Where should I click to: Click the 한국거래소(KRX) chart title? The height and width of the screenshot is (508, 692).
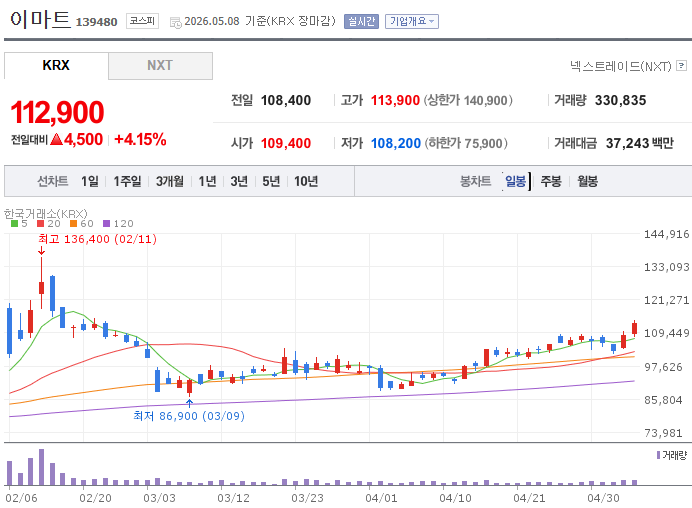tap(46, 214)
